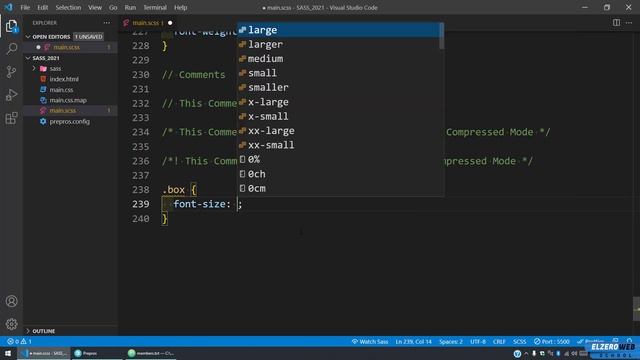Switch to members.txt taskbar window
640x360 pixels.
click(x=150, y=353)
